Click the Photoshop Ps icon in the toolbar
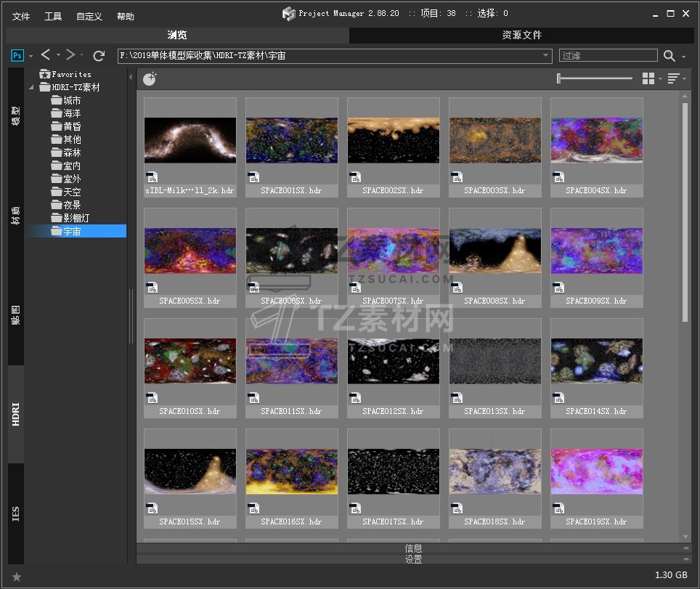Screen dimensions: 700x589 pyautogui.click(x=17, y=55)
